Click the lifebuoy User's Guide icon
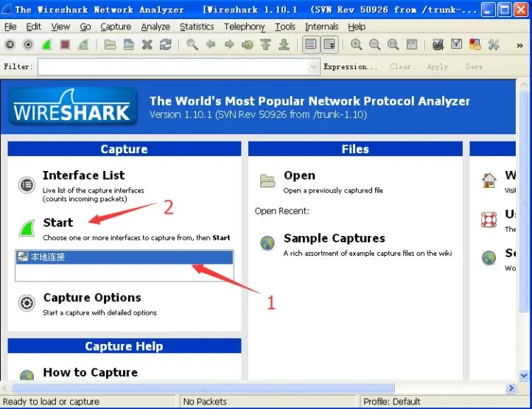The image size is (532, 409). [489, 220]
